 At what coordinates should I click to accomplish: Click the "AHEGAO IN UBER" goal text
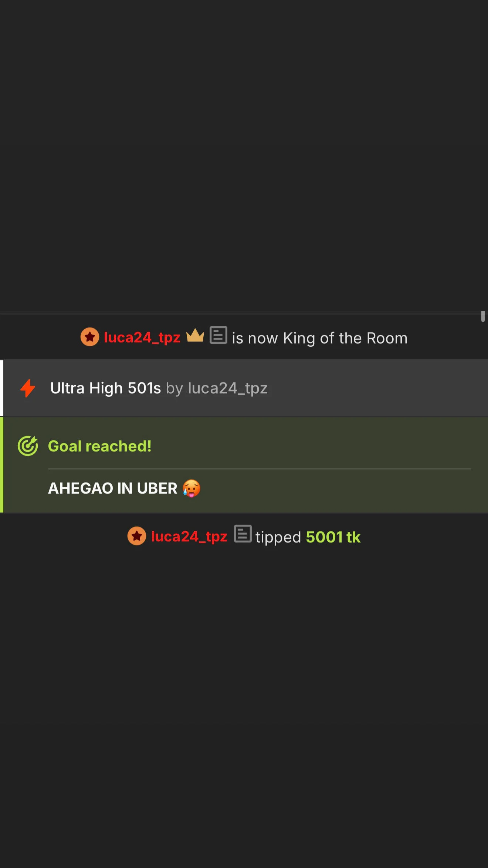coord(113,488)
